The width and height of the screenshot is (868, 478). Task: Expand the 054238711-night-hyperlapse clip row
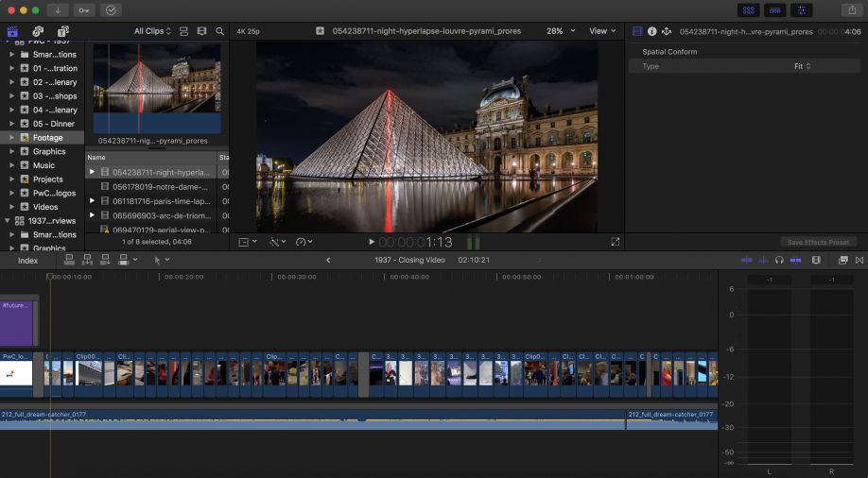pyautogui.click(x=92, y=172)
